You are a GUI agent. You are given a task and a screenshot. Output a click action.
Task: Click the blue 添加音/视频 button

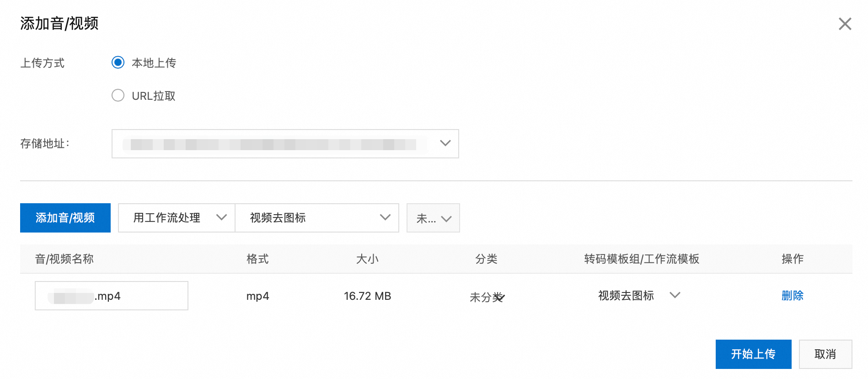point(65,218)
